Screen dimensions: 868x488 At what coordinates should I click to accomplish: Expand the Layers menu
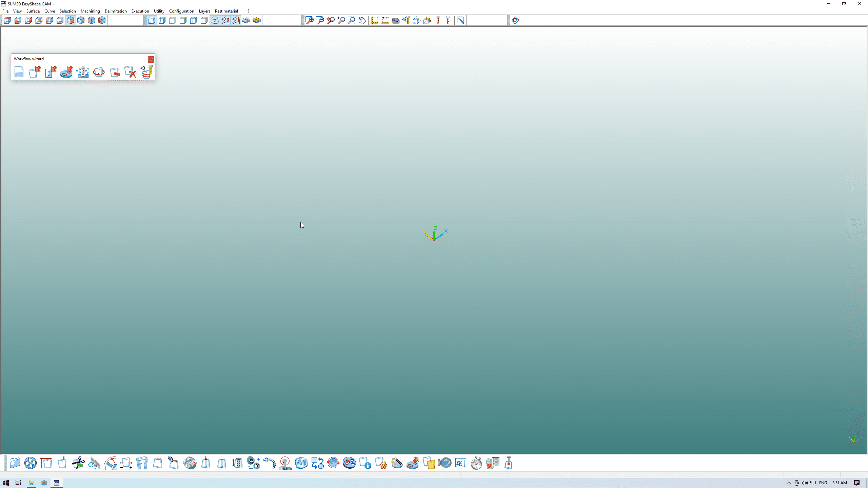[x=204, y=11]
